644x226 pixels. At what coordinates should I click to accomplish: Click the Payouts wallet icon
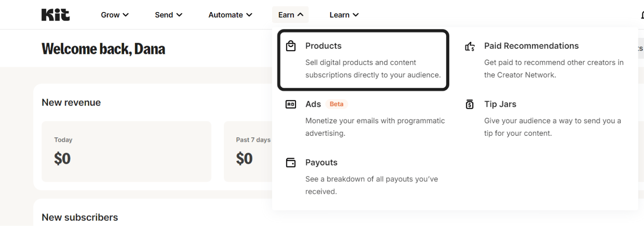[x=291, y=163]
